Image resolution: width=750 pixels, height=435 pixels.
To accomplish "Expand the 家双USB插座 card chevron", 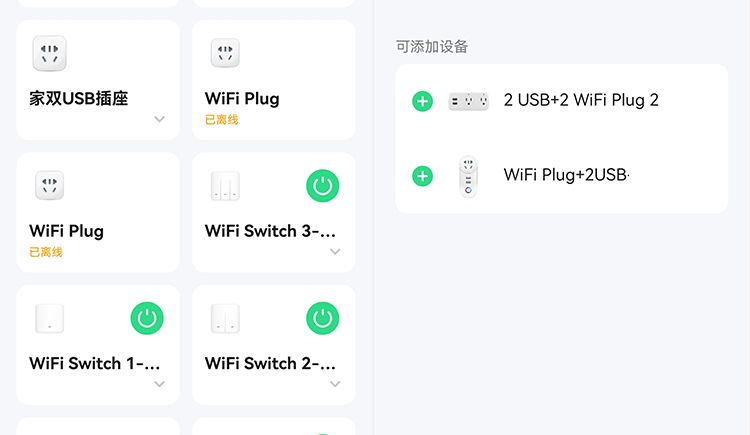I will pos(159,119).
